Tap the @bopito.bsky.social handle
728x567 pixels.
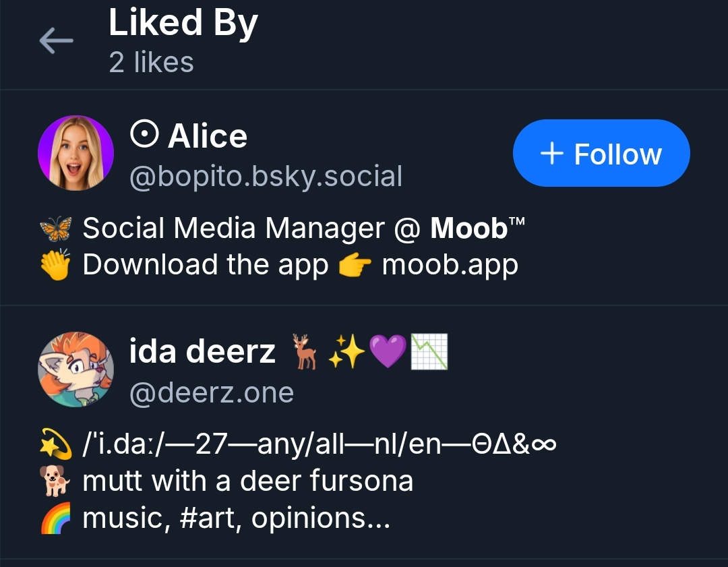pyautogui.click(x=266, y=176)
